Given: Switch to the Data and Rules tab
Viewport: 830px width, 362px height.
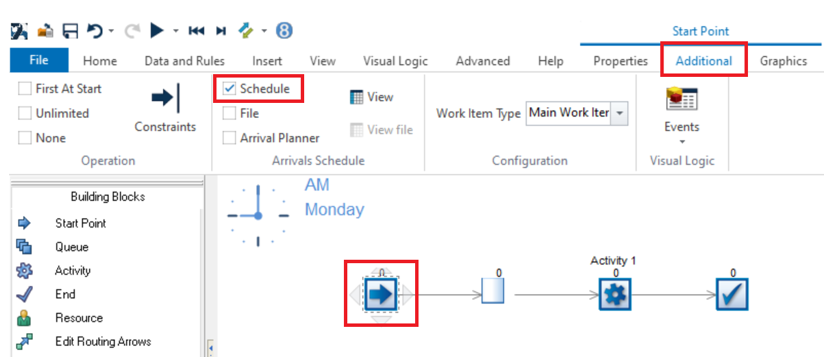Looking at the screenshot, I should point(185,61).
